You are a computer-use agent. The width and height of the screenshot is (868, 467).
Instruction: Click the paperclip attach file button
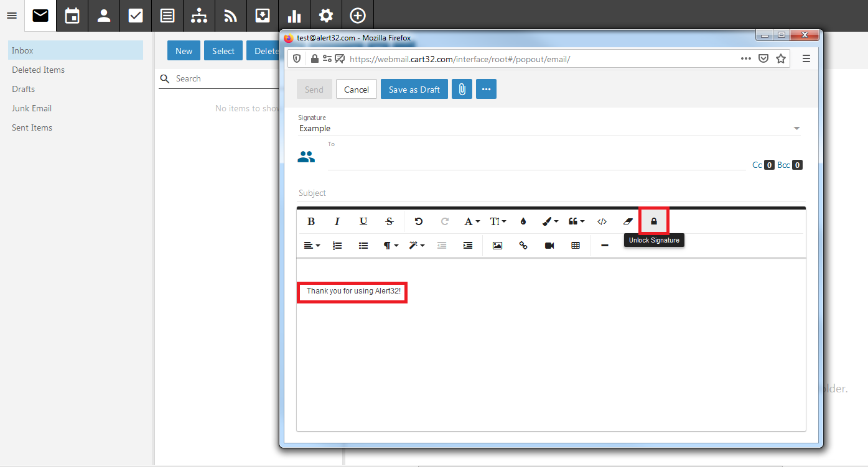point(462,90)
